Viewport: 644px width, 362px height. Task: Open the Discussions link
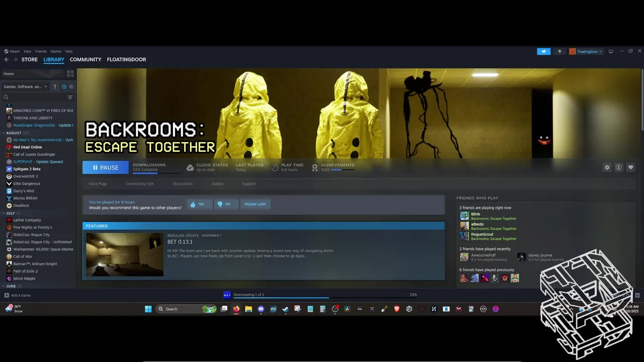[183, 184]
